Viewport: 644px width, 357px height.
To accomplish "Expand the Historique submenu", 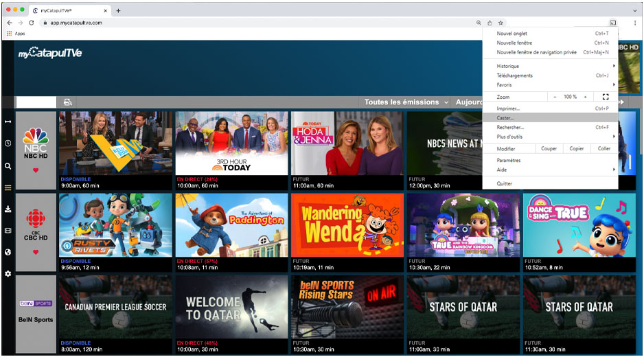I will (x=551, y=66).
